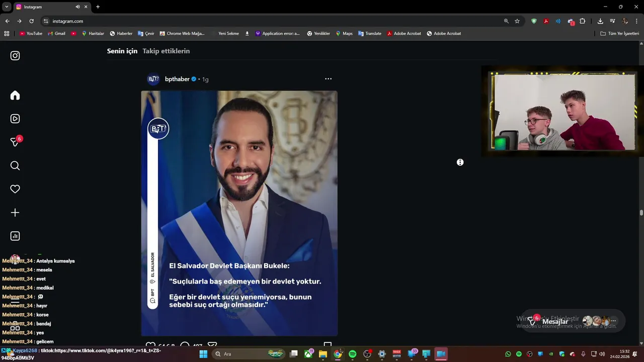Screen dimensions: 644x362
Task: Open the Instagram search icon
Action: pyautogui.click(x=15, y=166)
